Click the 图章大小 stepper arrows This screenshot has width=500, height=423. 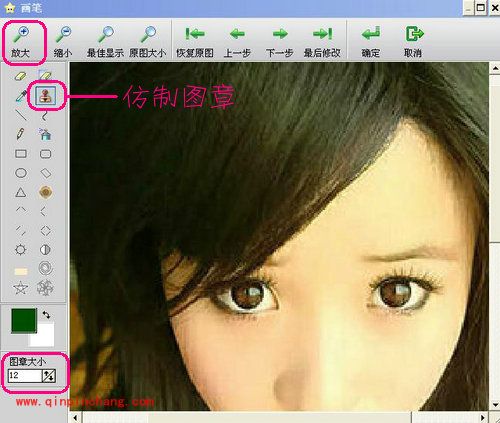click(x=49, y=376)
